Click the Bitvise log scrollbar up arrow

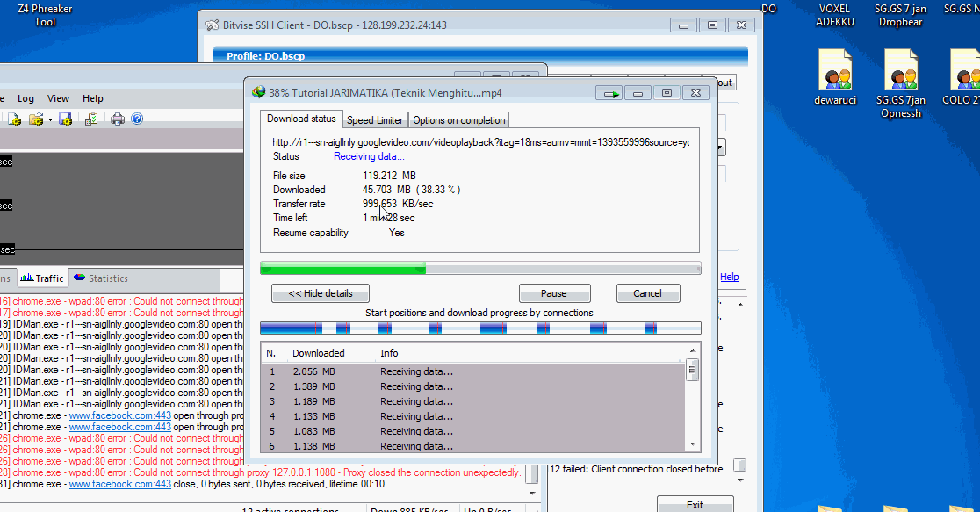(x=740, y=305)
